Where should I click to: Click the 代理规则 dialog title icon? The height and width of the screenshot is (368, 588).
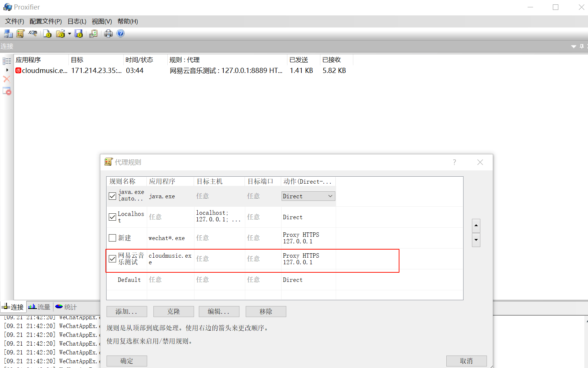[109, 162]
